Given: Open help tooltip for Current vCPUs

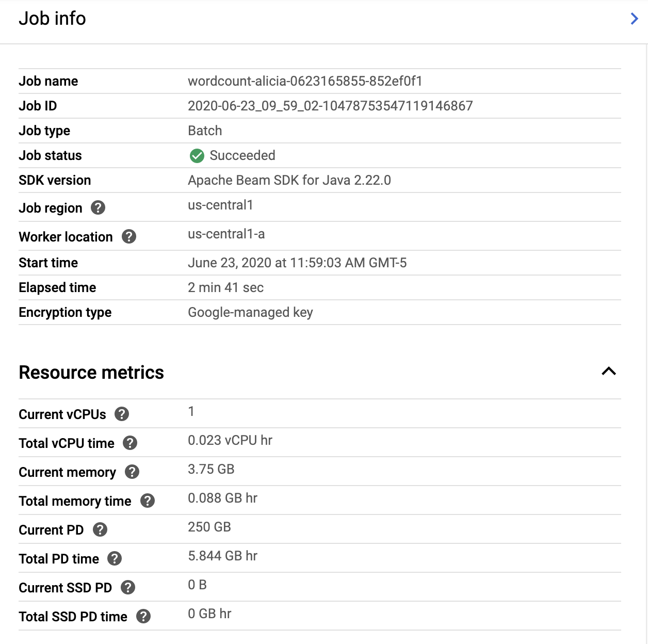Looking at the screenshot, I should 122,414.
